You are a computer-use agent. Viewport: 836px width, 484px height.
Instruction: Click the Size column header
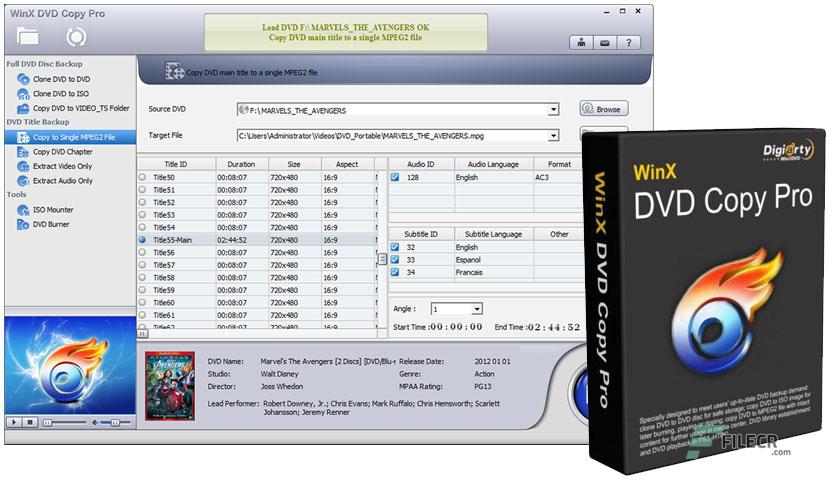tap(294, 164)
